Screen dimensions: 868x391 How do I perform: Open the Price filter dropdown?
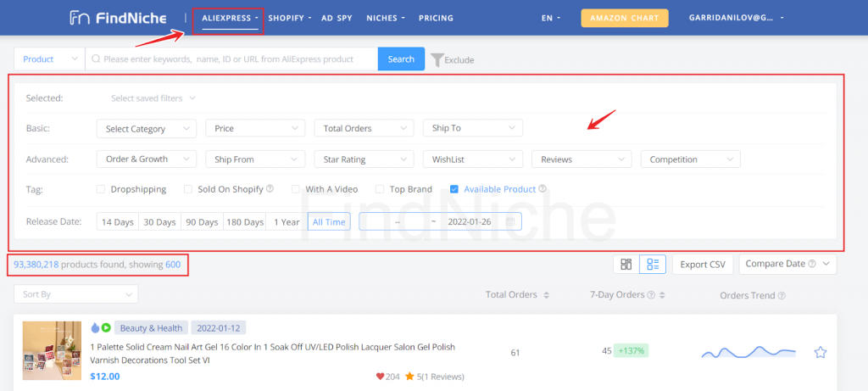point(255,128)
